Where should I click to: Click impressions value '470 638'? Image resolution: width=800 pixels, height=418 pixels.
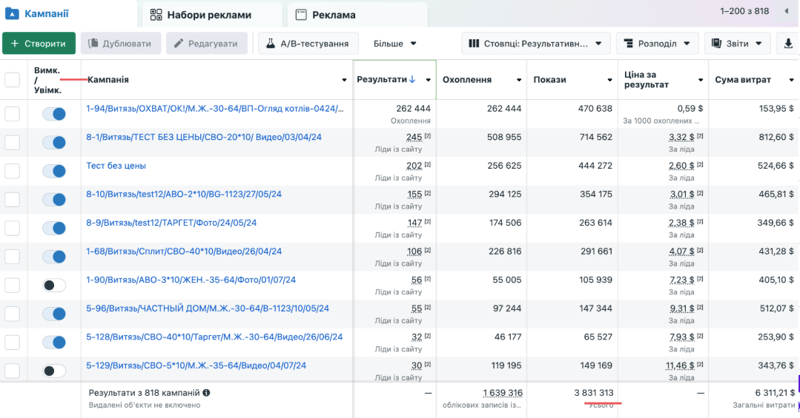(x=595, y=108)
